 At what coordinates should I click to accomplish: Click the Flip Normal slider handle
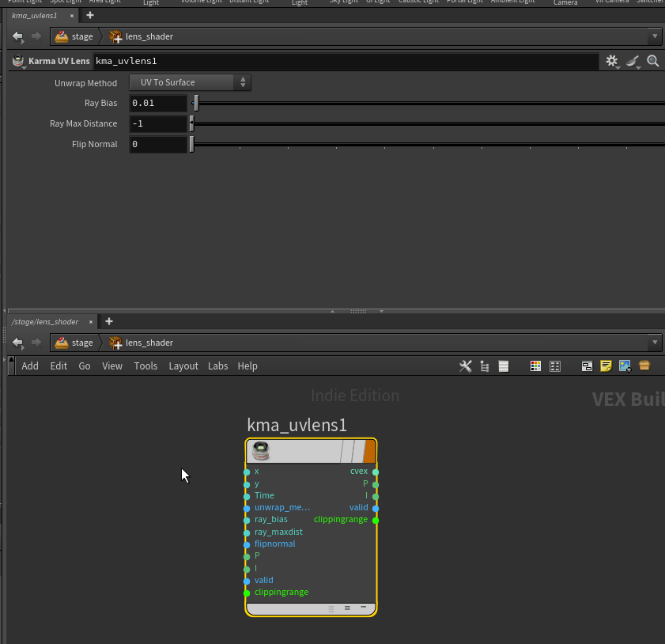191,144
